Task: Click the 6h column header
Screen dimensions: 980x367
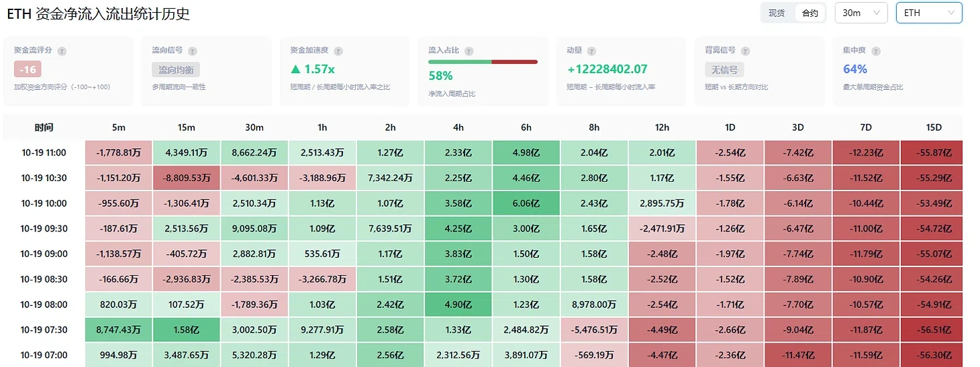Action: tap(526, 127)
